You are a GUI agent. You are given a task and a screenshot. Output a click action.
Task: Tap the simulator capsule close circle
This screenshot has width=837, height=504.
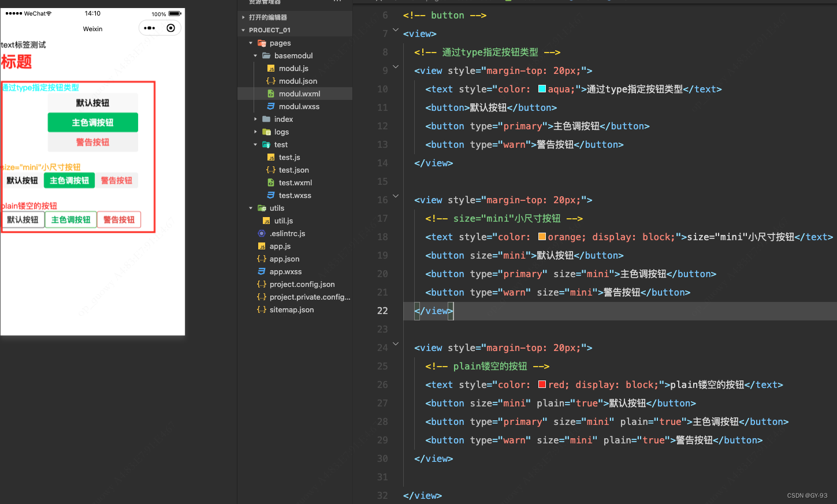[x=170, y=28]
